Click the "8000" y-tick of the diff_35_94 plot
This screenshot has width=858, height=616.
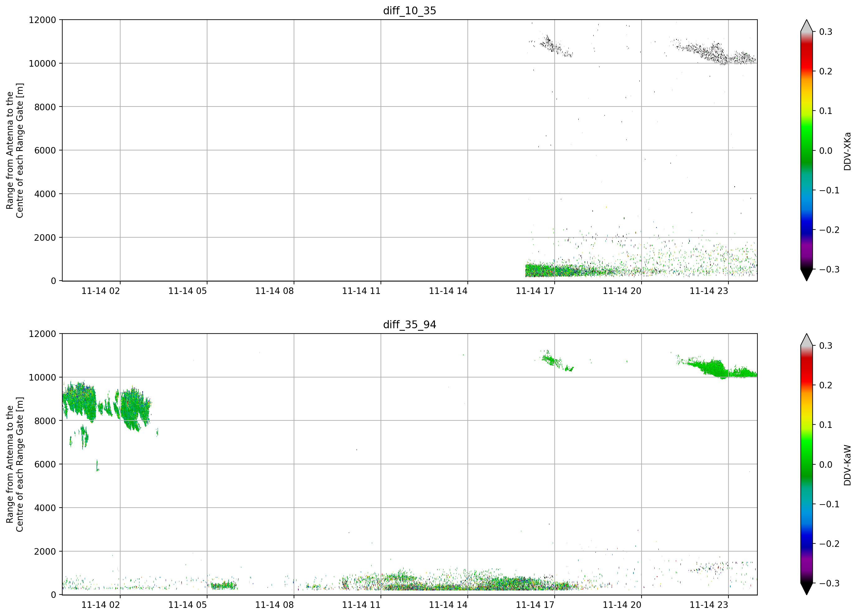tap(45, 421)
